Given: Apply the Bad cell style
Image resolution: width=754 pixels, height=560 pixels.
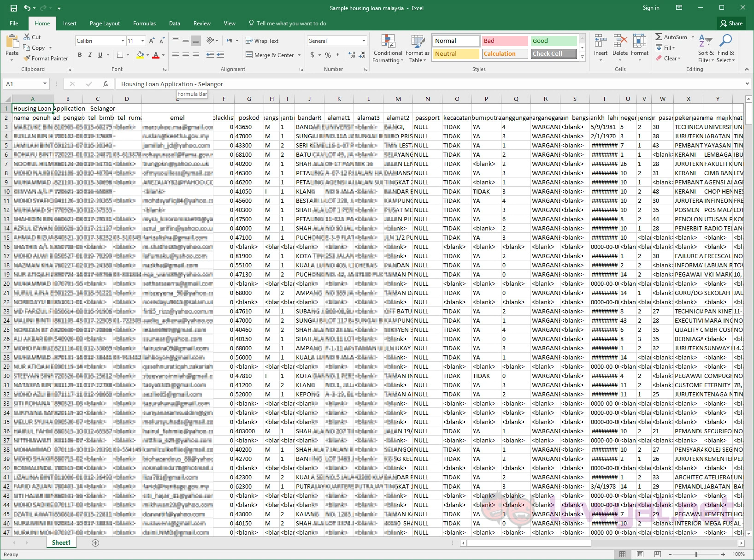Looking at the screenshot, I should (505, 41).
